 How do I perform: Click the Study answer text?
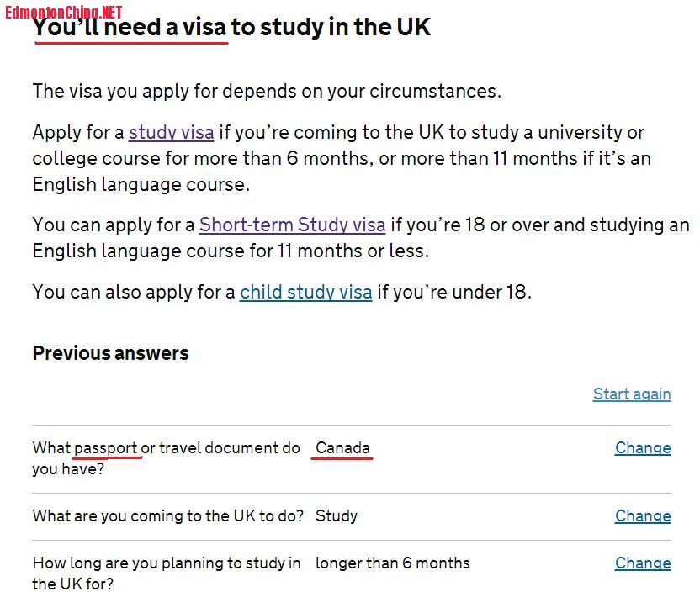click(336, 516)
